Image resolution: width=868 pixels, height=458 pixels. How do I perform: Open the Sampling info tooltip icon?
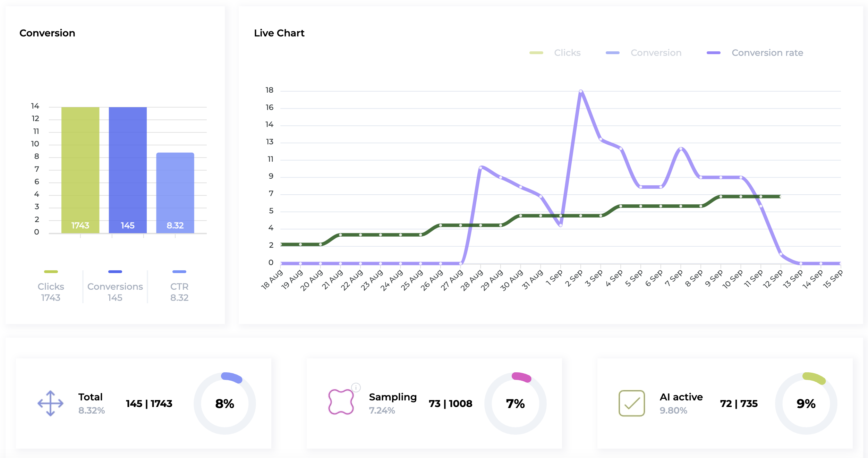click(x=356, y=387)
